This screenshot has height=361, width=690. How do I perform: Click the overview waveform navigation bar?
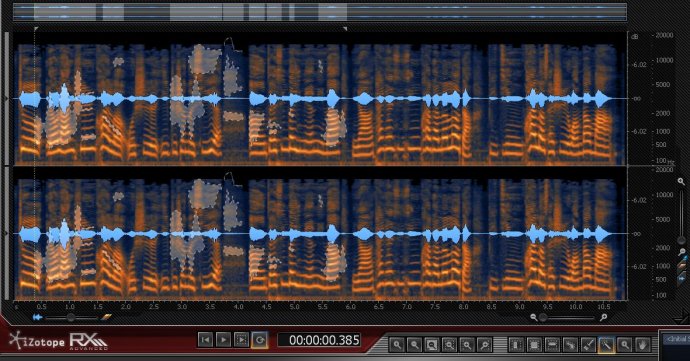320,12
